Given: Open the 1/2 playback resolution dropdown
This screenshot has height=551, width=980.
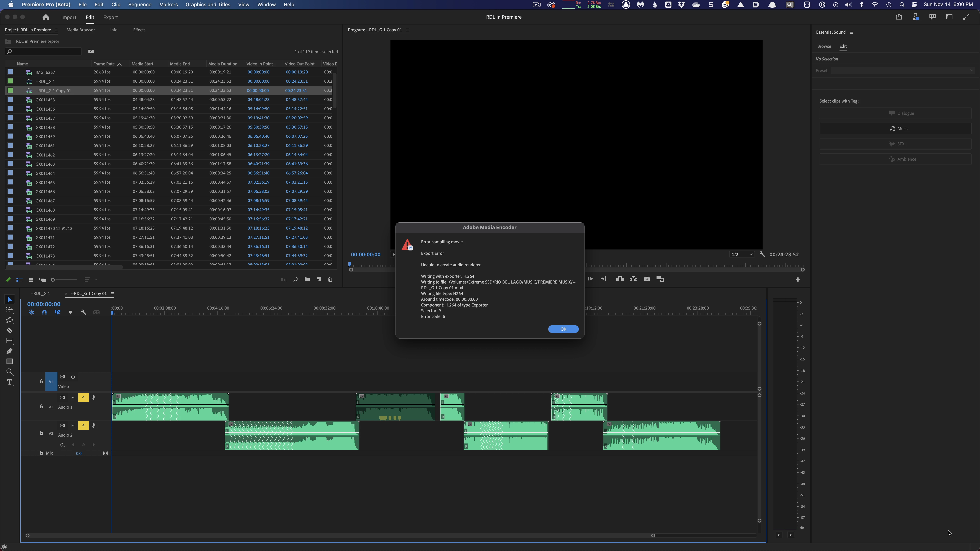Looking at the screenshot, I should click(x=742, y=254).
